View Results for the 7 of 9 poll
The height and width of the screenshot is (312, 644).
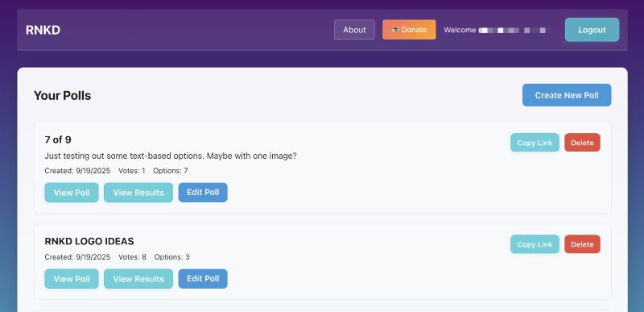(x=138, y=193)
